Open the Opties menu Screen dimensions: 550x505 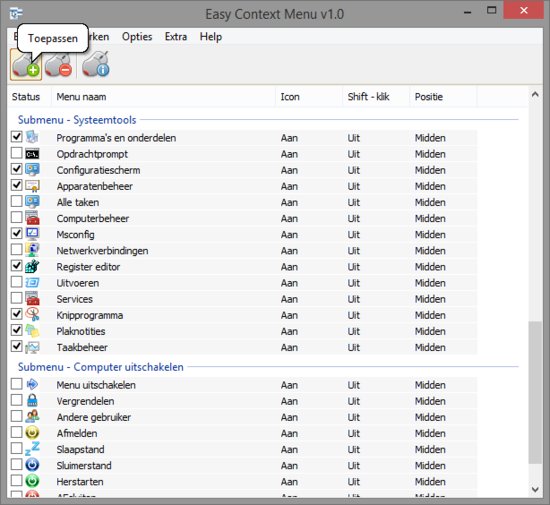point(137,36)
